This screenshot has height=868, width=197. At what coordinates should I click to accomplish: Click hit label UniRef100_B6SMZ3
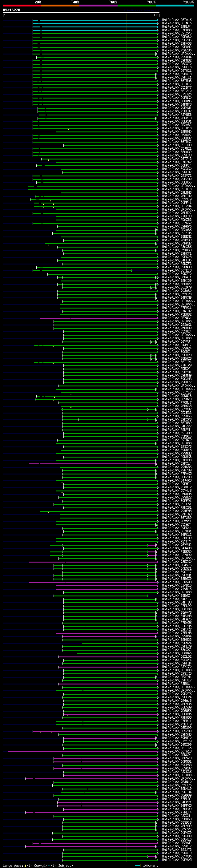click(177, 399)
